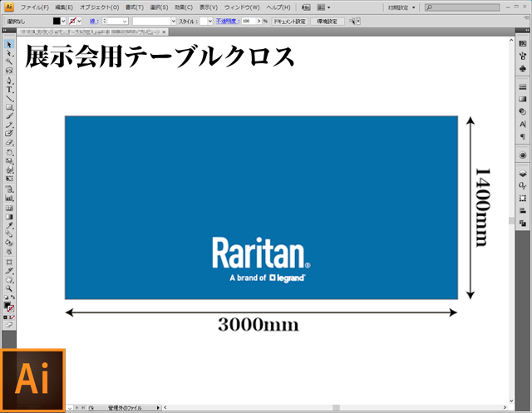Viewport: 532px width, 413px height.
Task: Open the Pathfinder panel icon
Action: tap(523, 223)
